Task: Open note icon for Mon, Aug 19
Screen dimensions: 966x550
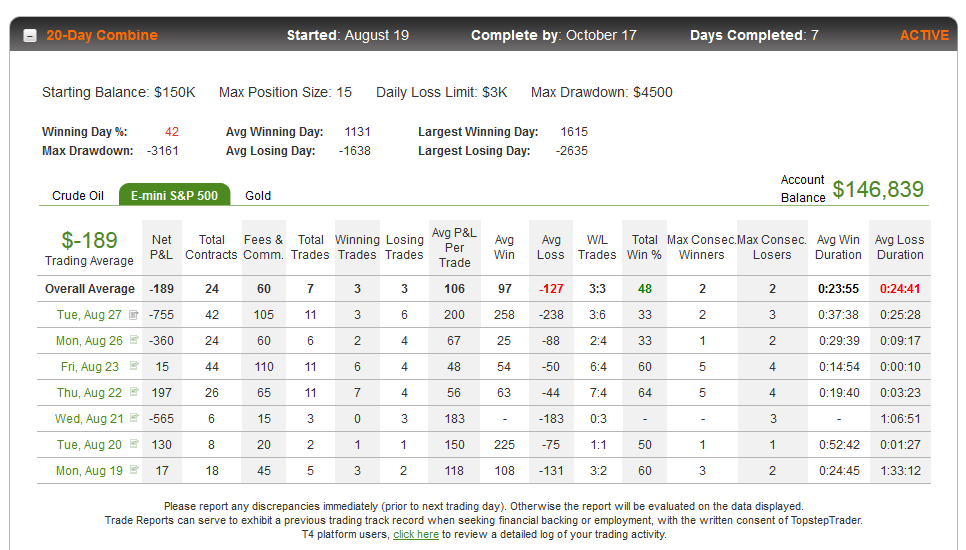Action: click(134, 470)
